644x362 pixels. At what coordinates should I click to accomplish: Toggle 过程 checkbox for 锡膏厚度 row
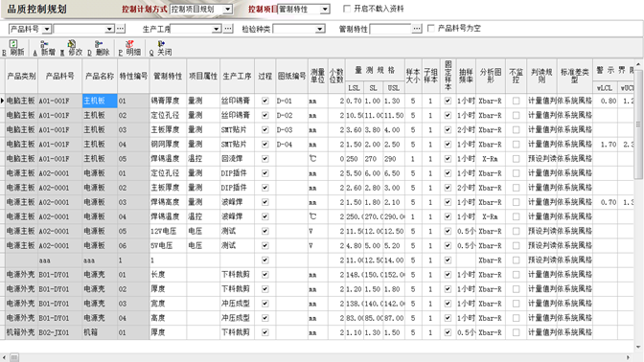(264, 101)
